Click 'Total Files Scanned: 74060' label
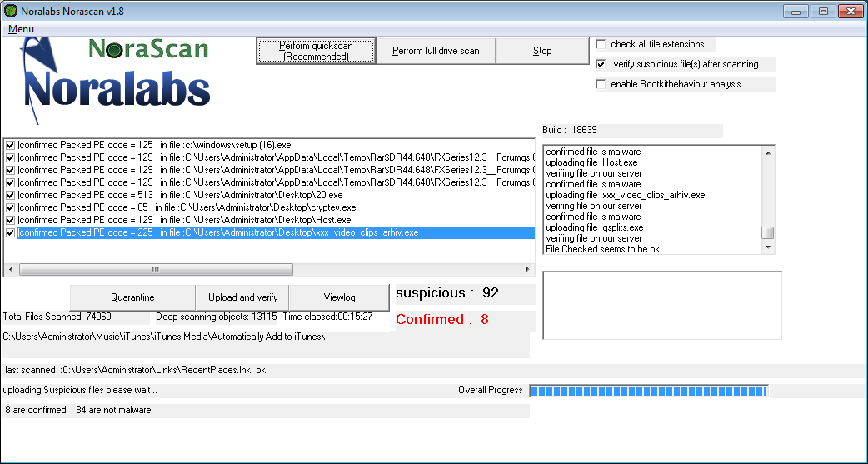 click(57, 317)
